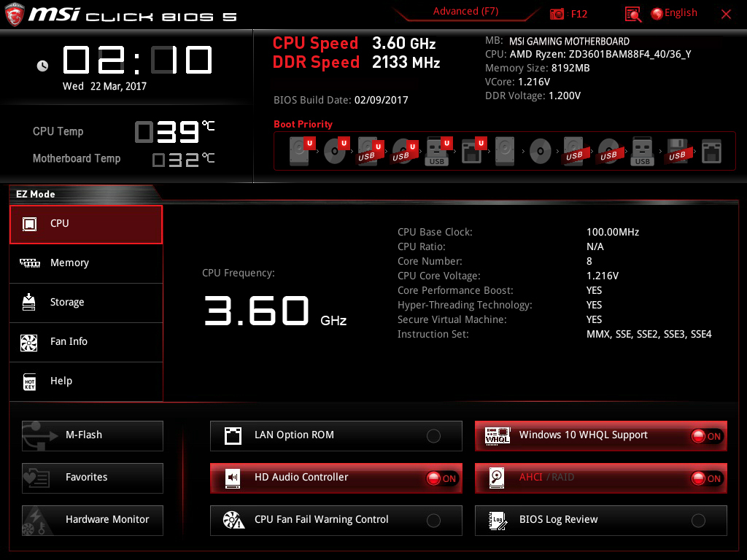747x560 pixels.
Task: Click the fan warning icon on CPU Fan Fail
Action: coord(233,520)
